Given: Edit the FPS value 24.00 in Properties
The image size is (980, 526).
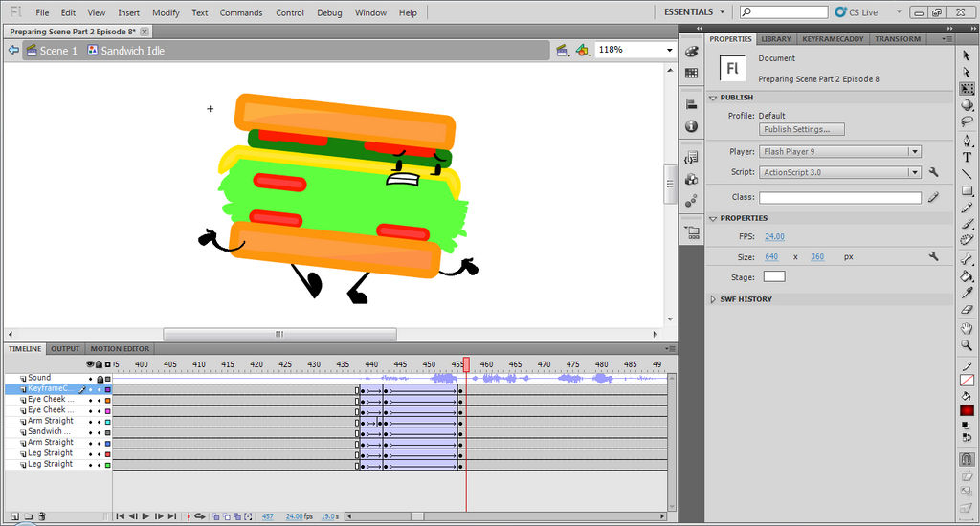Looking at the screenshot, I should pos(774,237).
